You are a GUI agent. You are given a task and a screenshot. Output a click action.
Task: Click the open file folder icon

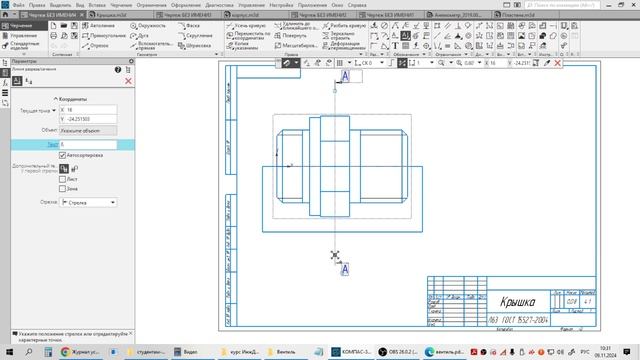[x=64, y=25]
